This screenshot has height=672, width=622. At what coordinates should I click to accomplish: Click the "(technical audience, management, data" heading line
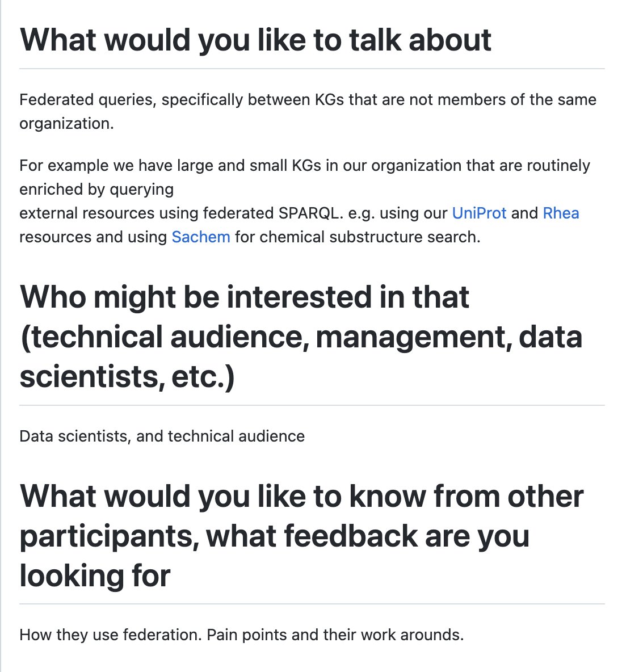tap(301, 337)
